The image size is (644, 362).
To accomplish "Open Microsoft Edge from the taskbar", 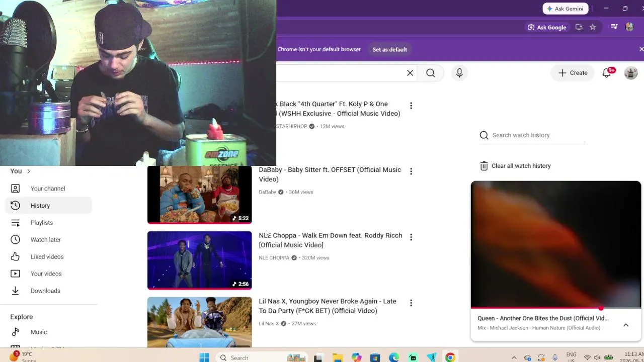I will (394, 357).
